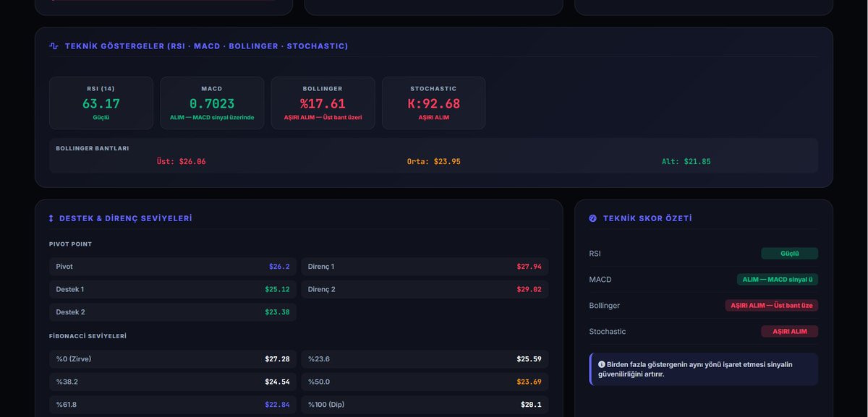Viewport: 868px width, 417px height.
Task: Select the %61.8 Fibonacci row
Action: point(173,405)
